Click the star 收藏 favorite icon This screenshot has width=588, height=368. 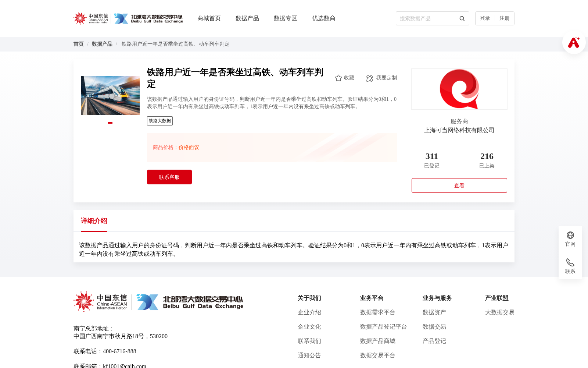(x=338, y=78)
